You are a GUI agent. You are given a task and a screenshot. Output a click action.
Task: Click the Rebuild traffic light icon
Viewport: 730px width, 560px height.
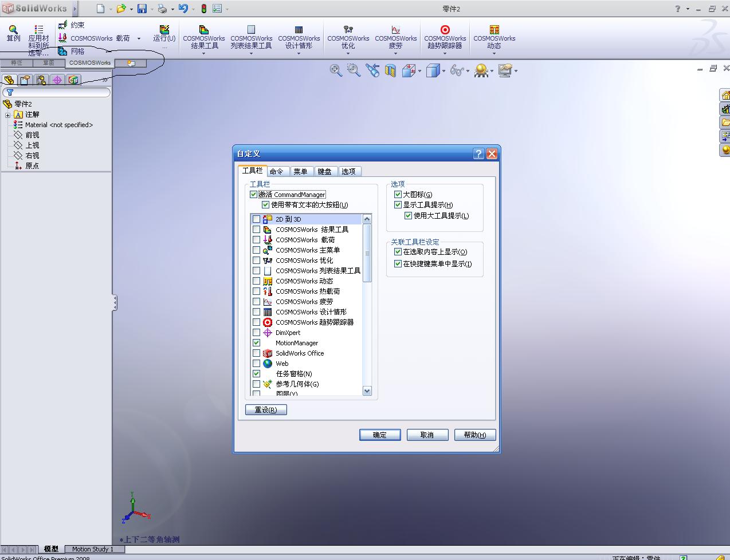click(203, 9)
